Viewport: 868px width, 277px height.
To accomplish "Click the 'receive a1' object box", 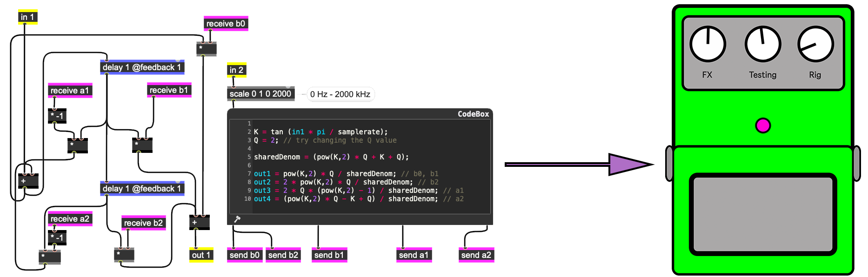I will click(x=70, y=91).
